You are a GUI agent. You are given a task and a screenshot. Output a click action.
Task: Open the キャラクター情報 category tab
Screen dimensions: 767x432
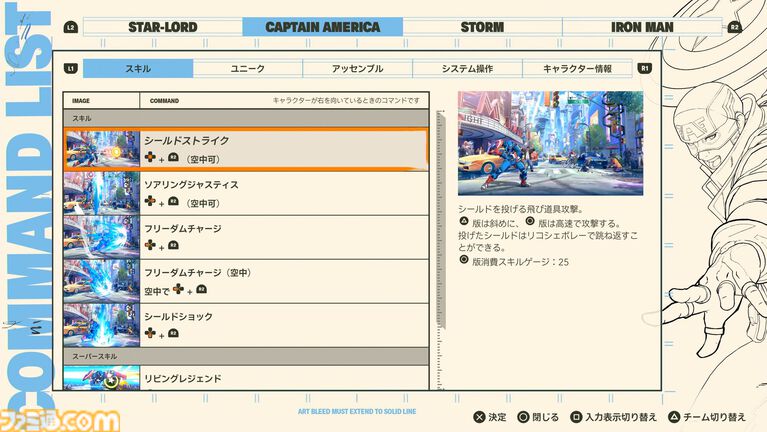577,68
